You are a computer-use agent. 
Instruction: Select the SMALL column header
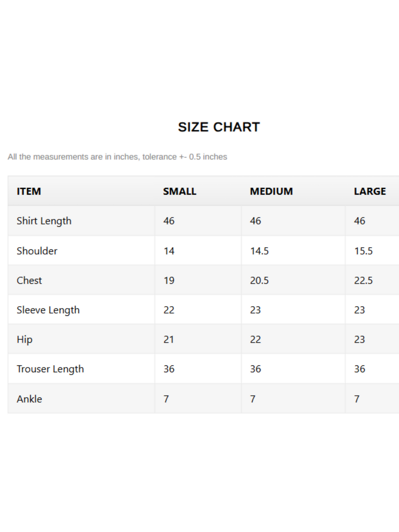pos(179,191)
